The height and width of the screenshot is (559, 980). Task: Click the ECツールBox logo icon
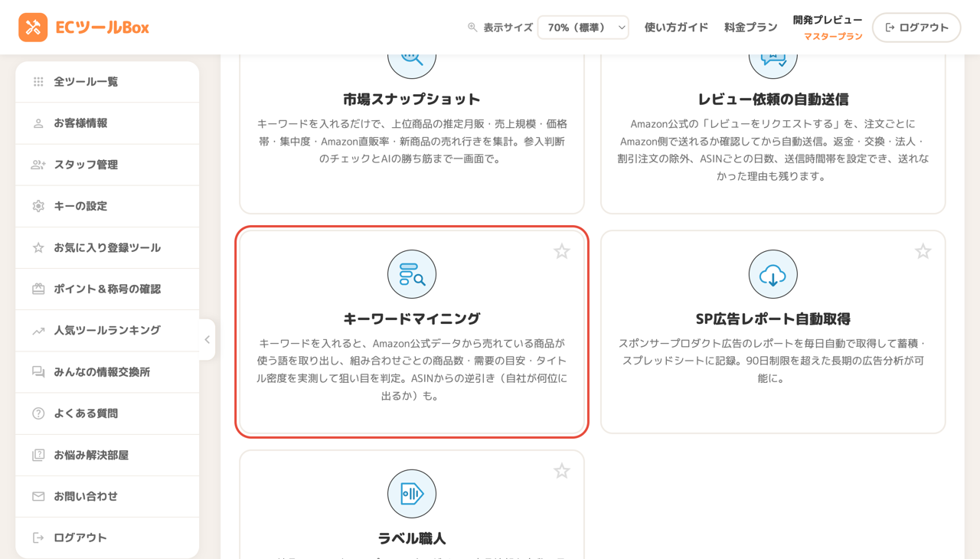(33, 28)
